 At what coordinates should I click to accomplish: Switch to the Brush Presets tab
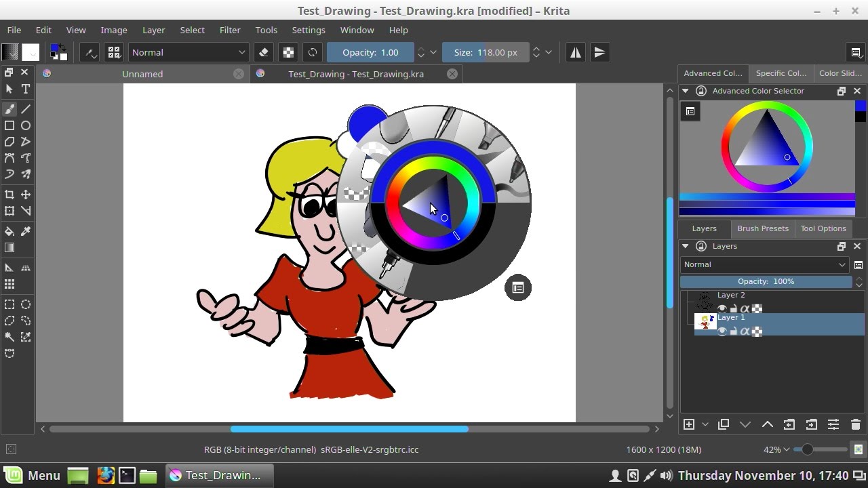pyautogui.click(x=762, y=228)
